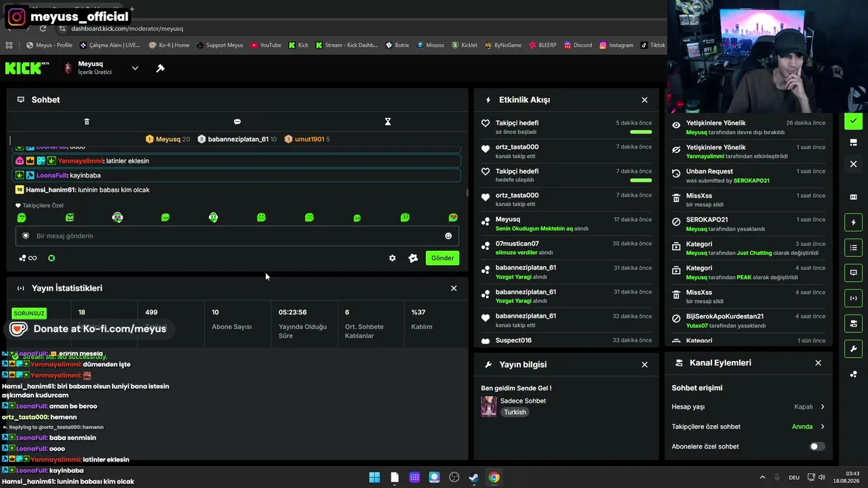Open the Kicklet bookmark

[464, 45]
